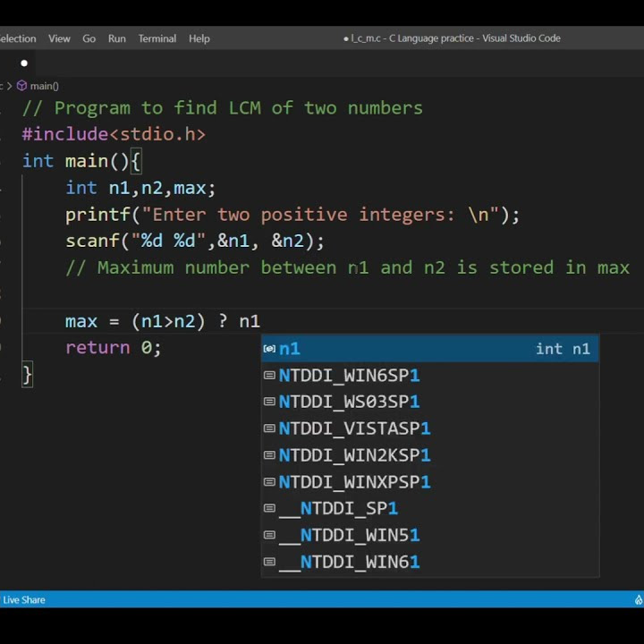Image resolution: width=644 pixels, height=644 pixels.
Task: Click the window title 'l_c_m.c - C Language practice'
Action: pos(412,38)
